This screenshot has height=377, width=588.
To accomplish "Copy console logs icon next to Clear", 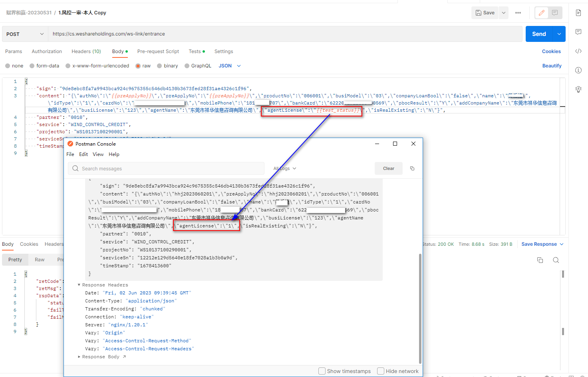I will 412,168.
